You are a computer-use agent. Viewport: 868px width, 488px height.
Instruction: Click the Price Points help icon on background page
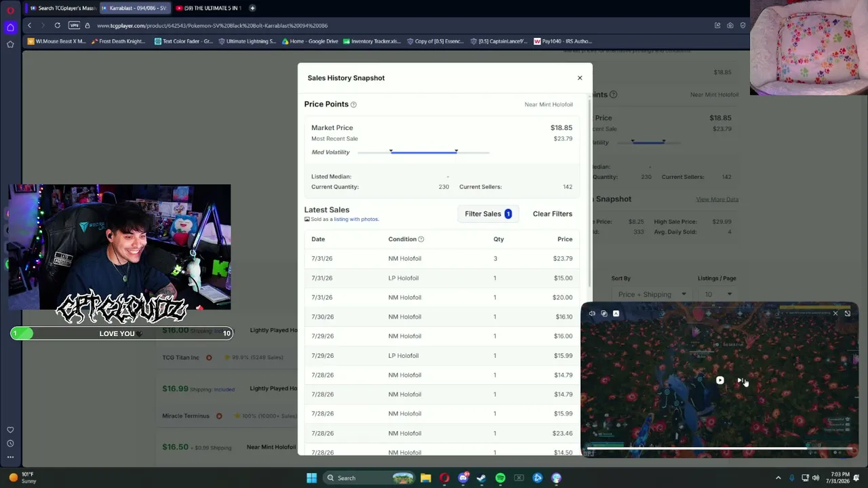613,95
